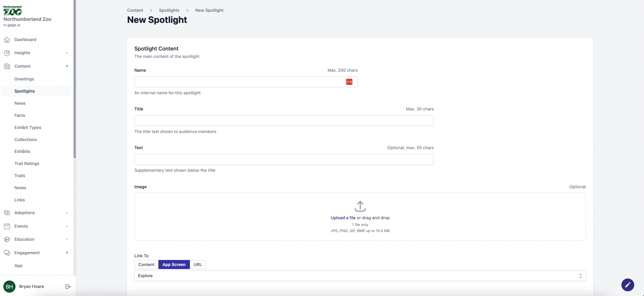Click the Upload a file link
The height and width of the screenshot is (296, 644).
pyautogui.click(x=343, y=218)
